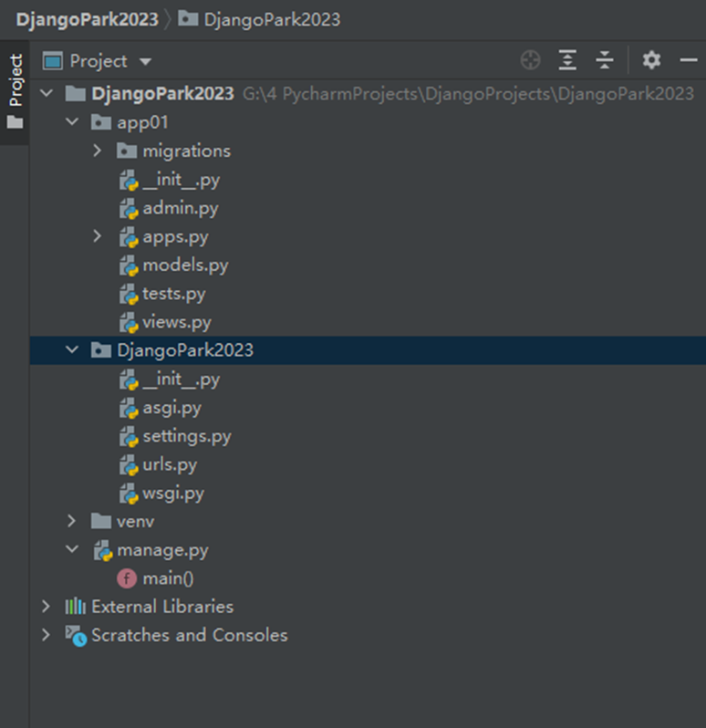Viewport: 706px width, 728px height.
Task: Open the Project view dropdown arrow
Action: [x=145, y=62]
